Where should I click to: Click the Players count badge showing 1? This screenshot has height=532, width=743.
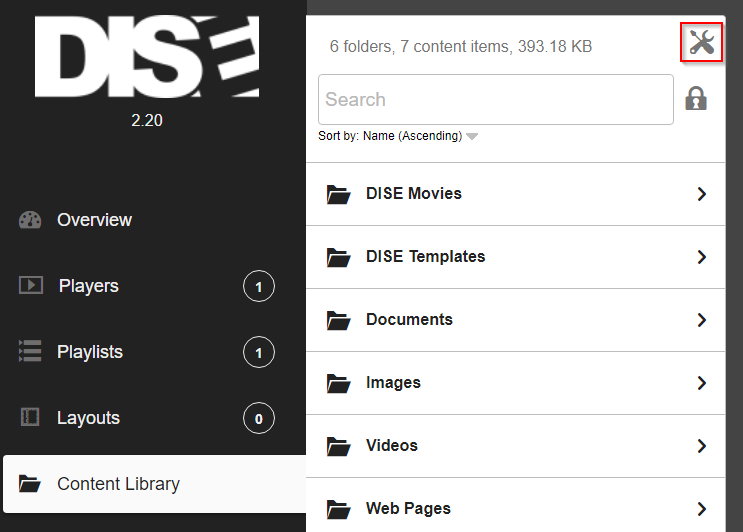click(259, 286)
